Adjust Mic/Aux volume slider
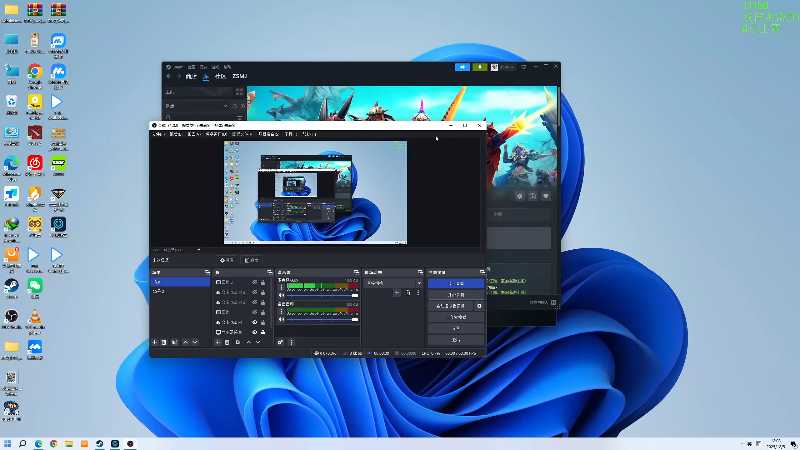Image resolution: width=800 pixels, height=450 pixels. (x=322, y=295)
